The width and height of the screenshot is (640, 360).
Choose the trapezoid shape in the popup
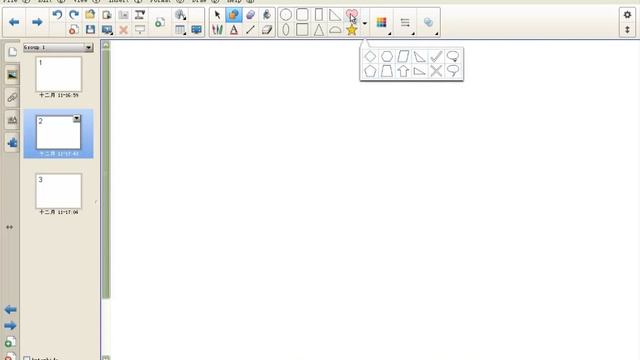point(387,71)
